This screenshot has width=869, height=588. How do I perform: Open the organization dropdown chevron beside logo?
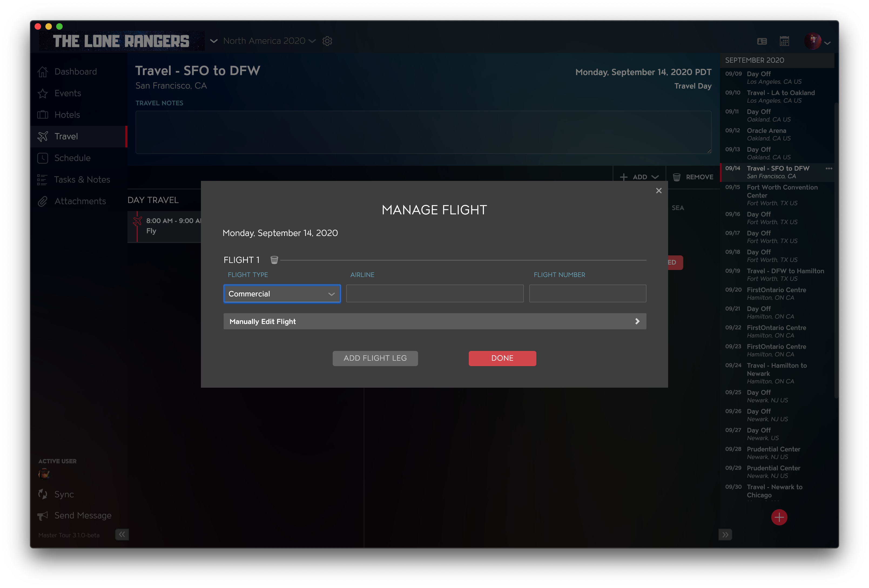214,41
